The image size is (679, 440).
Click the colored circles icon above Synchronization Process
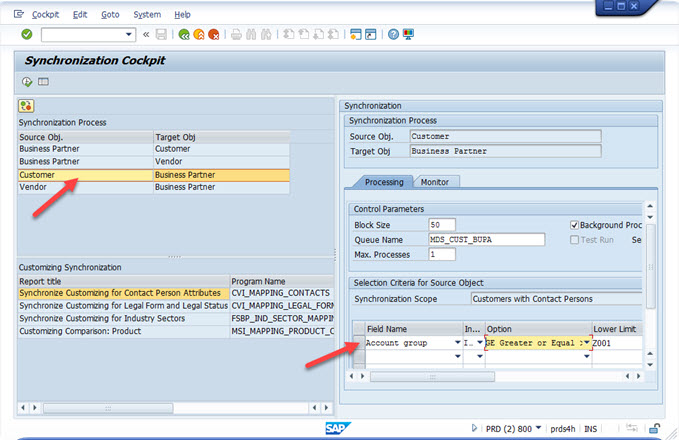[x=26, y=106]
